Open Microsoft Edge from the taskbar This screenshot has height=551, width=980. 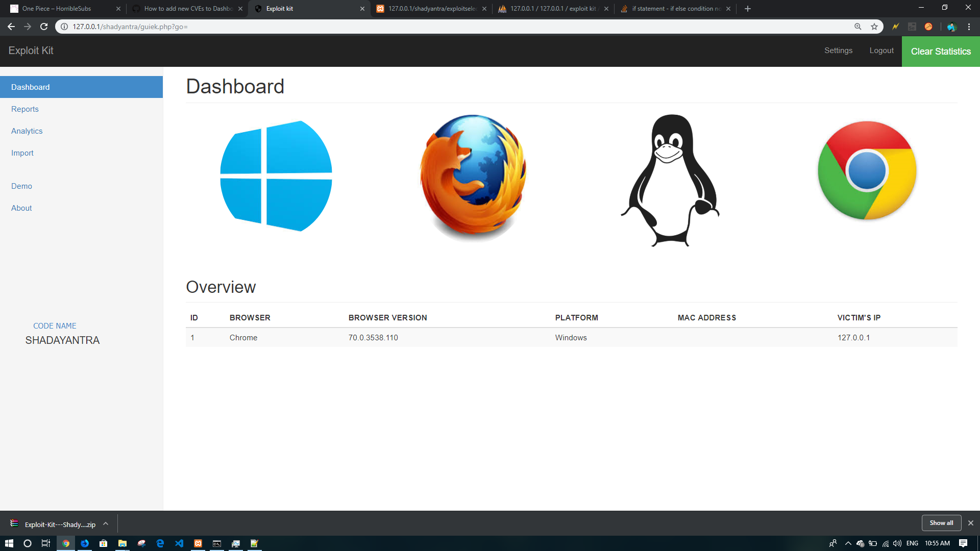point(160,543)
